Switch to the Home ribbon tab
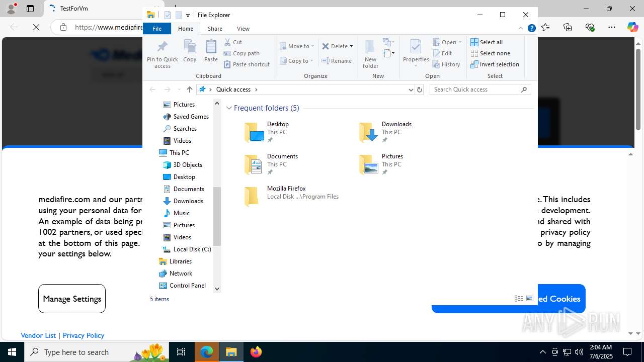 click(186, 29)
